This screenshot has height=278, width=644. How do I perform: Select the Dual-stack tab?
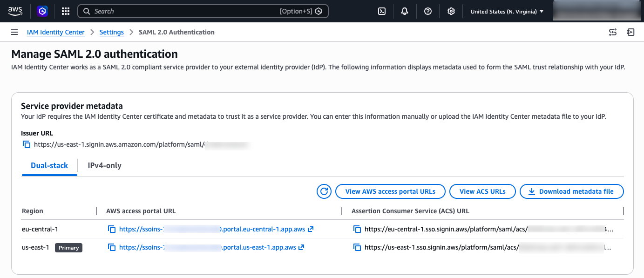click(x=49, y=165)
